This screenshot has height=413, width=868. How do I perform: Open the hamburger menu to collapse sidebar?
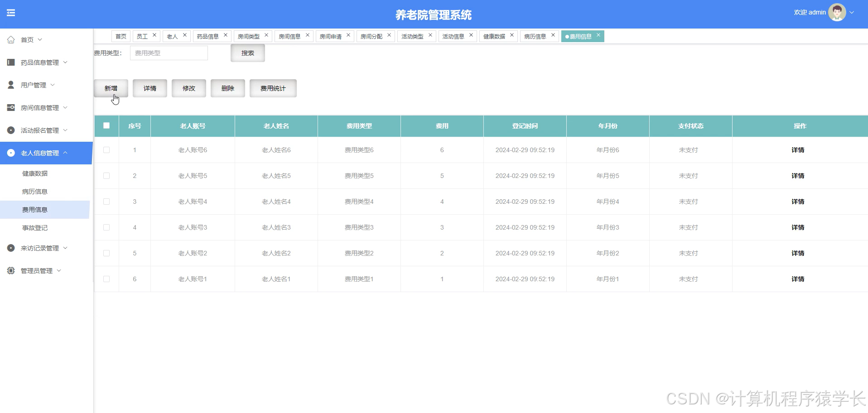[11, 13]
